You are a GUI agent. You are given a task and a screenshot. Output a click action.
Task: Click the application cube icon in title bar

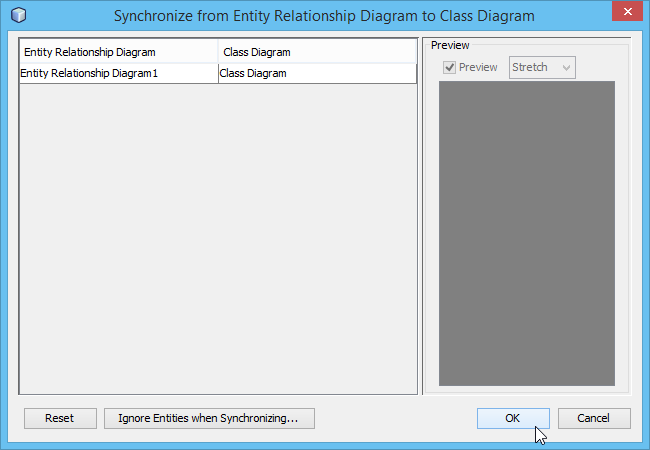[18, 15]
